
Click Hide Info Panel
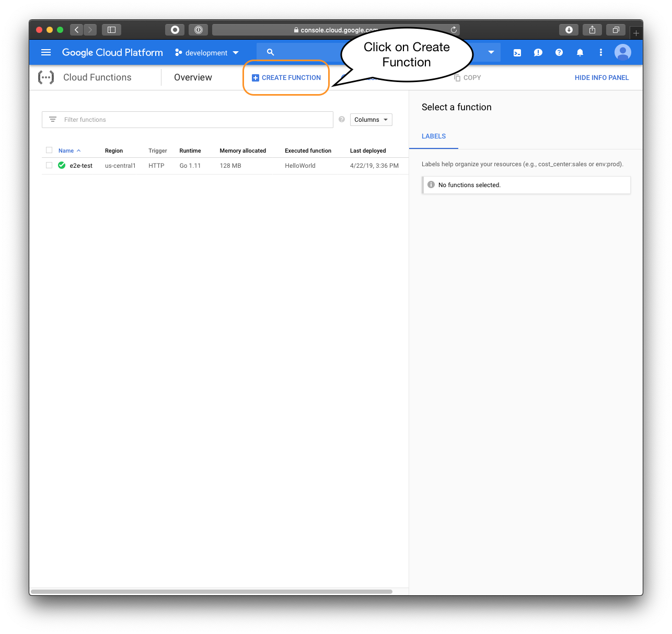(602, 78)
